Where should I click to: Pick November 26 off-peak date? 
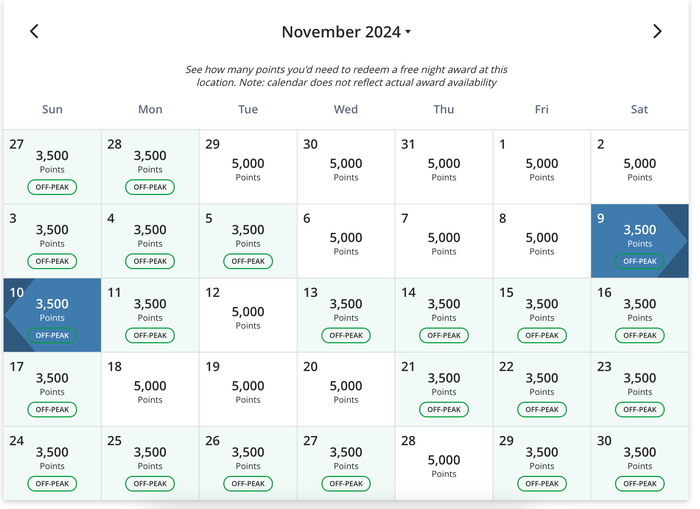[248, 463]
